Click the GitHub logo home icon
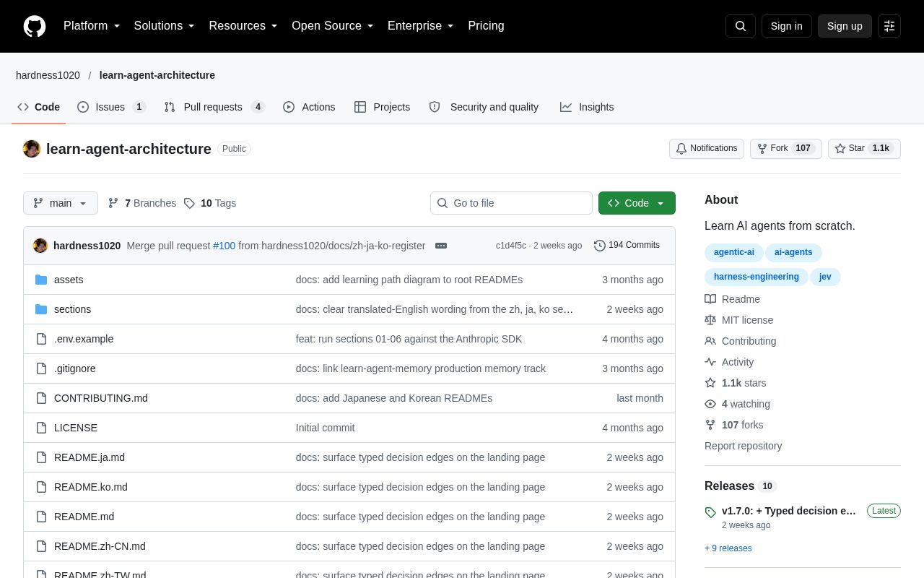This screenshot has height=578, width=924. (x=35, y=26)
